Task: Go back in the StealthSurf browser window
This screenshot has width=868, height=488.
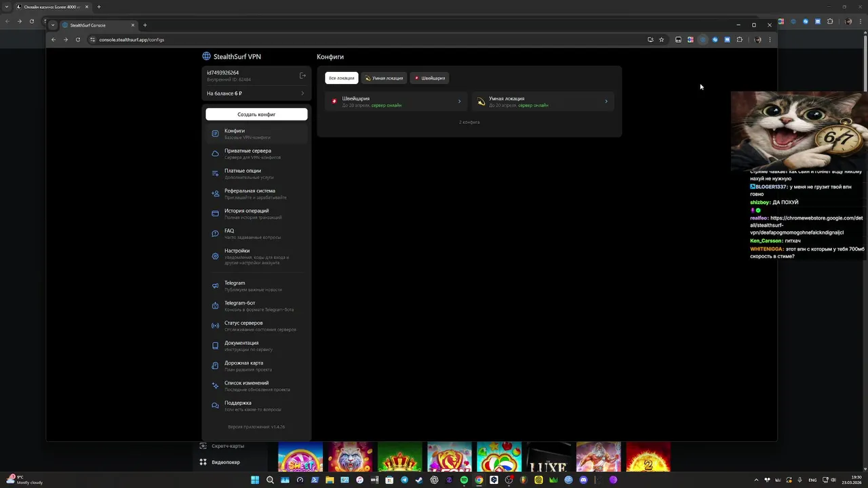Action: pyautogui.click(x=54, y=39)
